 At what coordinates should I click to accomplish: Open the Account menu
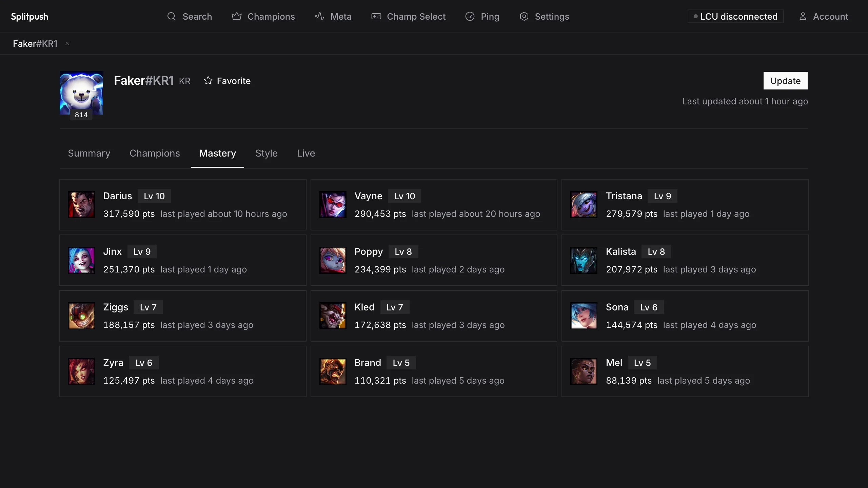click(824, 16)
